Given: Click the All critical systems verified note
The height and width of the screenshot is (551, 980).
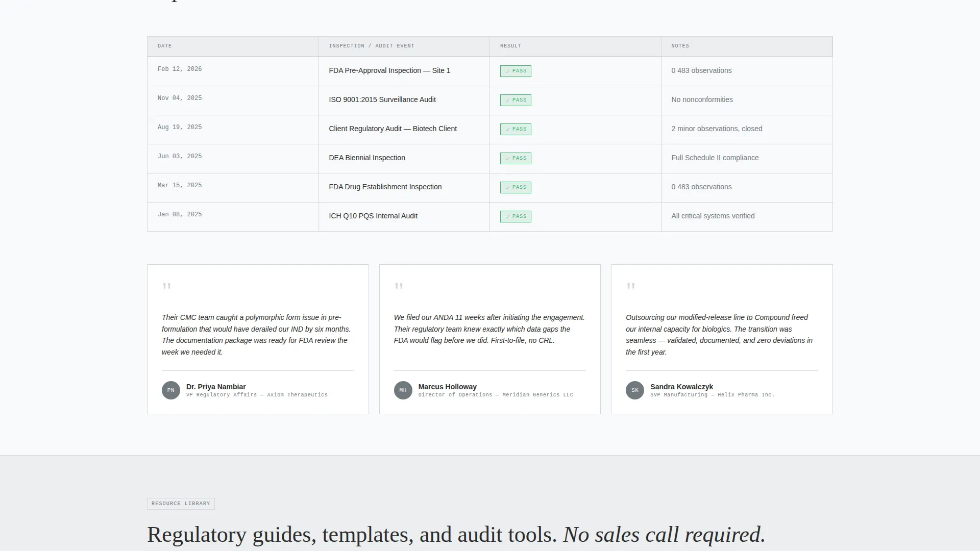Looking at the screenshot, I should [713, 216].
